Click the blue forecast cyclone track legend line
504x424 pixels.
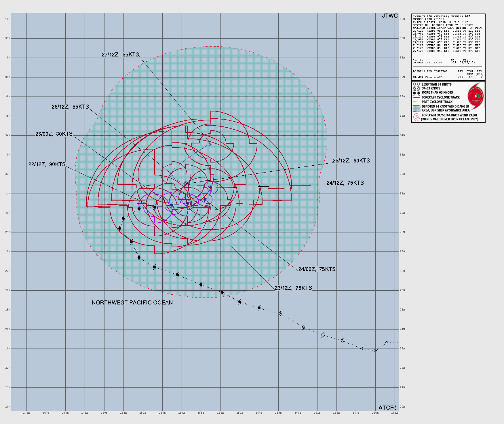click(416, 97)
